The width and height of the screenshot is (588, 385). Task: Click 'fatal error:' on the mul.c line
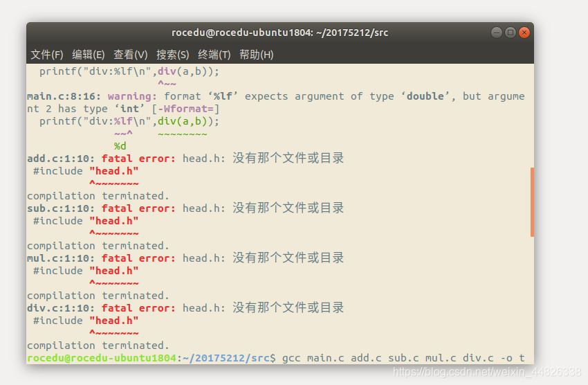[138, 258]
